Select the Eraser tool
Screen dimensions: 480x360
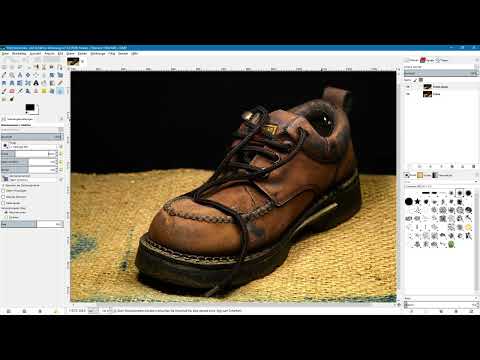click(12, 91)
